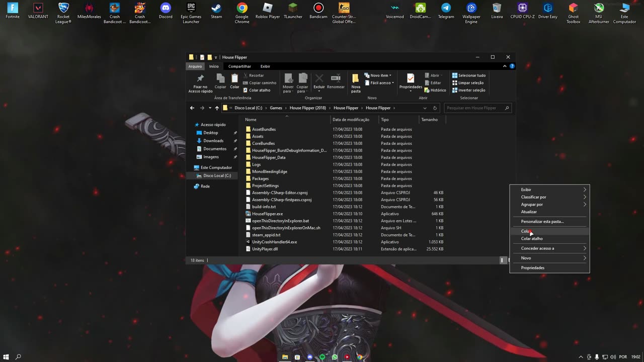
Task: Select the HouseFlipper.exe file
Action: (267, 214)
